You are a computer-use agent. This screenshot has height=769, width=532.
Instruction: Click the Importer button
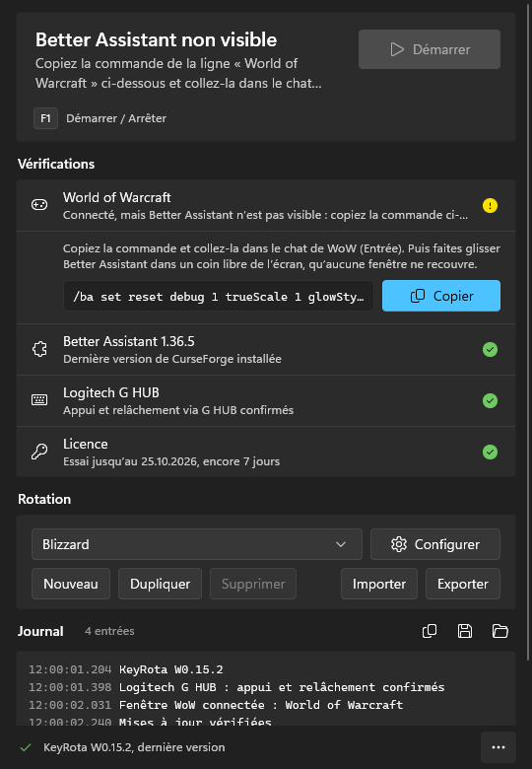coord(379,584)
